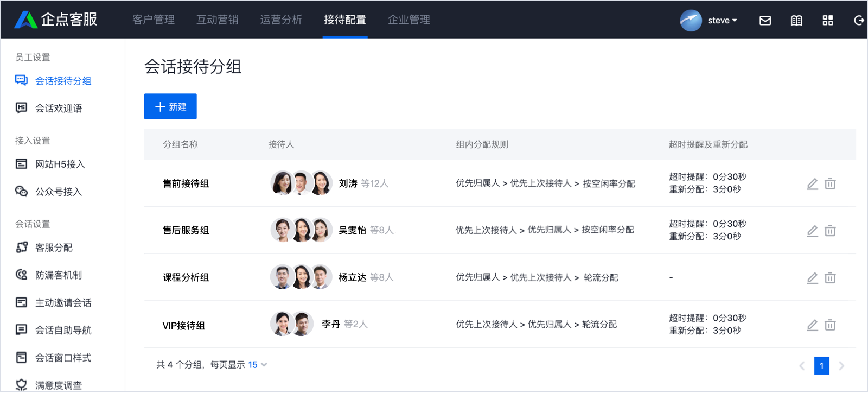Open 防漏客机制 in sidebar
The height and width of the screenshot is (393, 868).
pyautogui.click(x=59, y=275)
